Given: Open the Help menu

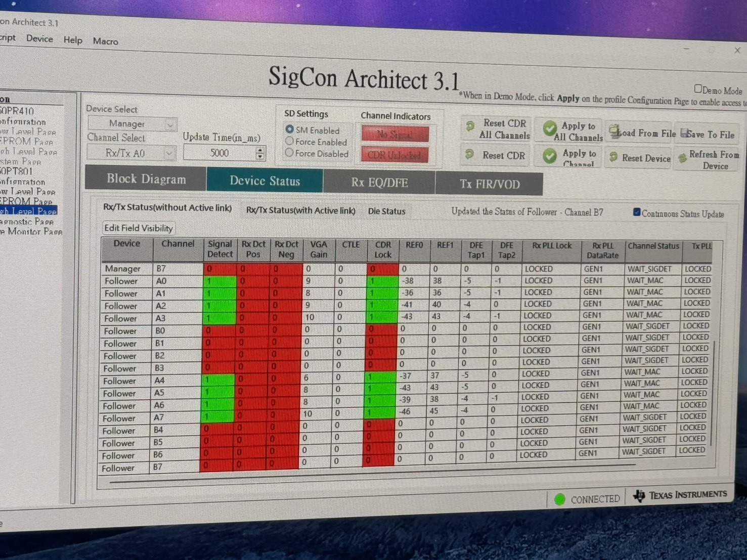Looking at the screenshot, I should pos(73,40).
